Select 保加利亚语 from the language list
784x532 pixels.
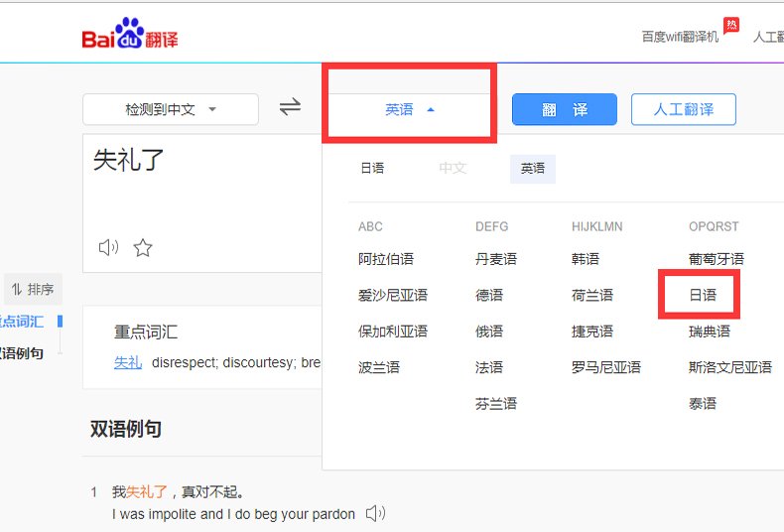393,331
